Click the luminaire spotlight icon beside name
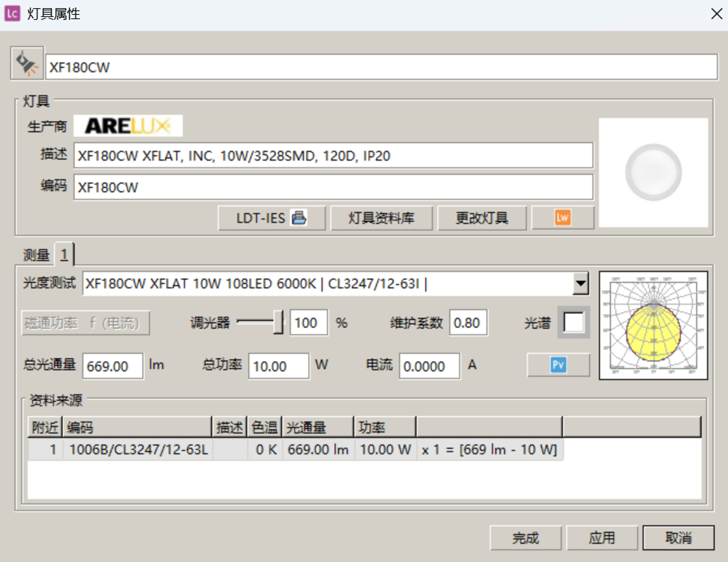The image size is (728, 562). click(27, 64)
